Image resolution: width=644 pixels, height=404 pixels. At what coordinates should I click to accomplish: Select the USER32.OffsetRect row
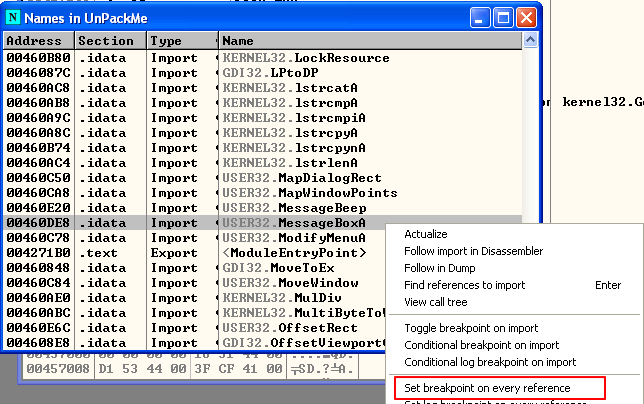click(x=195, y=327)
